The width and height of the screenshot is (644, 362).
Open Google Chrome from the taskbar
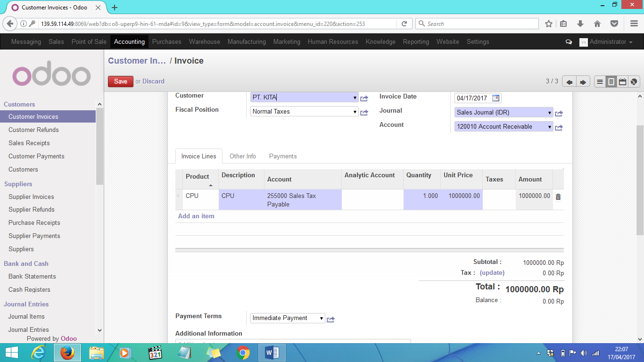(243, 353)
